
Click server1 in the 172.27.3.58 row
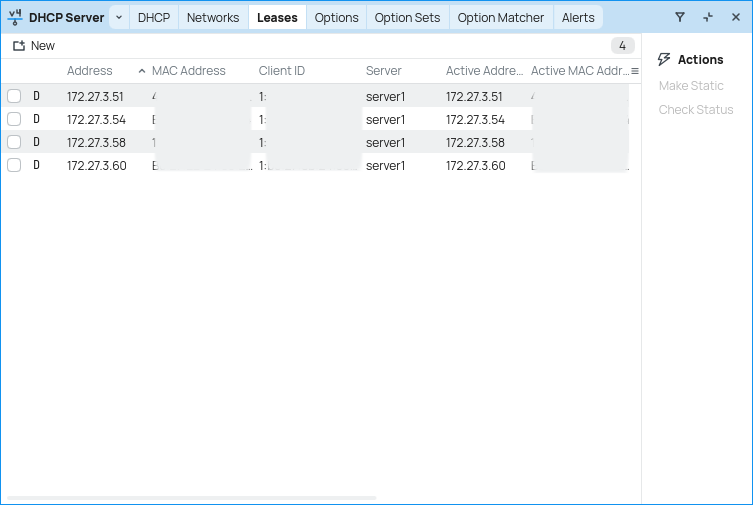coord(385,143)
